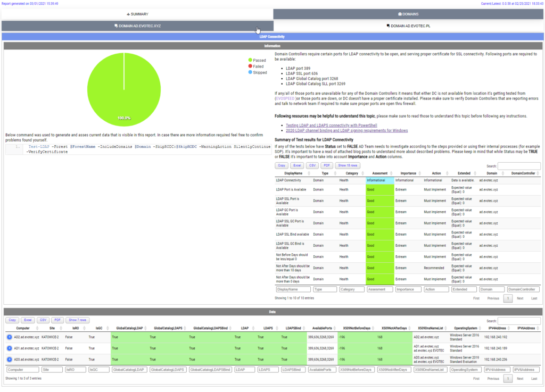
Task: Copy the Data table to clipboard
Action: [x=12, y=320]
